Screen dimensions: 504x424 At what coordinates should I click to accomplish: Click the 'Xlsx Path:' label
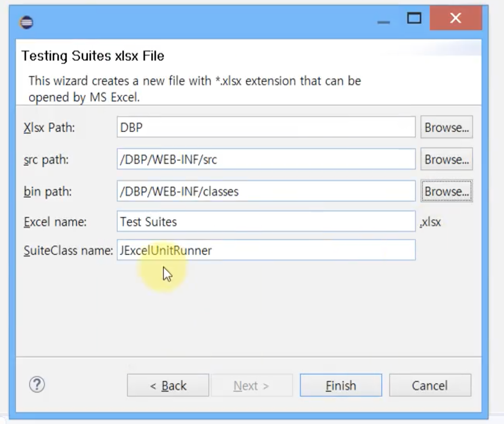coord(49,128)
